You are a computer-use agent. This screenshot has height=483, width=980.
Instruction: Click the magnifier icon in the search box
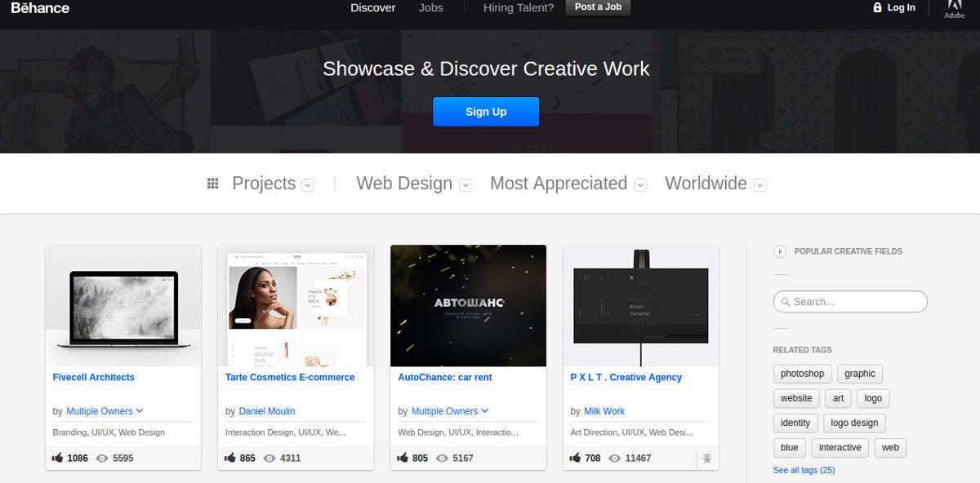786,302
